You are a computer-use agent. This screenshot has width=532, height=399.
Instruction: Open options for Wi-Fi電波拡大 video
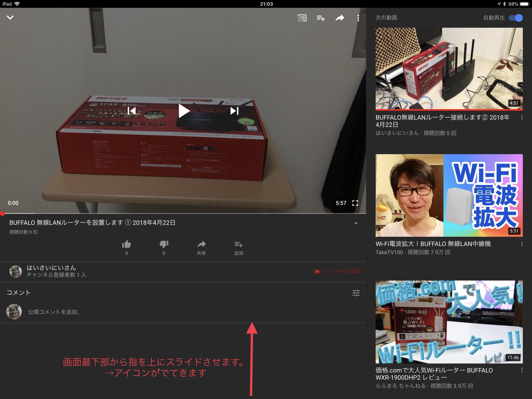coord(522,244)
